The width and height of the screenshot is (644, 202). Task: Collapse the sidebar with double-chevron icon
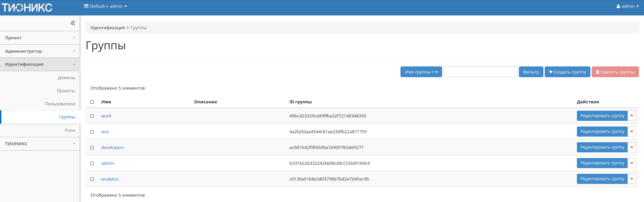[73, 23]
